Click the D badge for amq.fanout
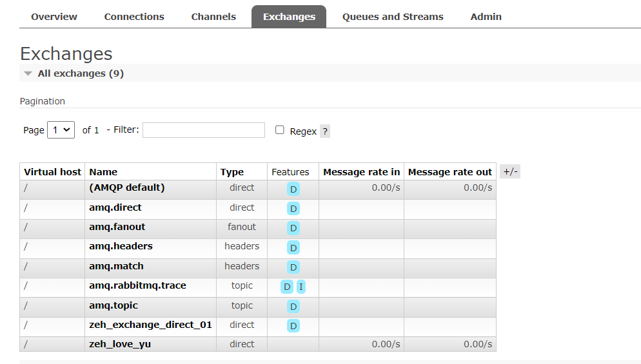Screen dimensions: 641x364 [x=293, y=228]
